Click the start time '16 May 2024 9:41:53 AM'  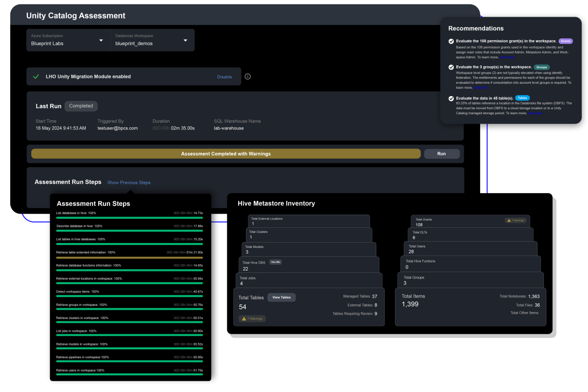pos(61,128)
